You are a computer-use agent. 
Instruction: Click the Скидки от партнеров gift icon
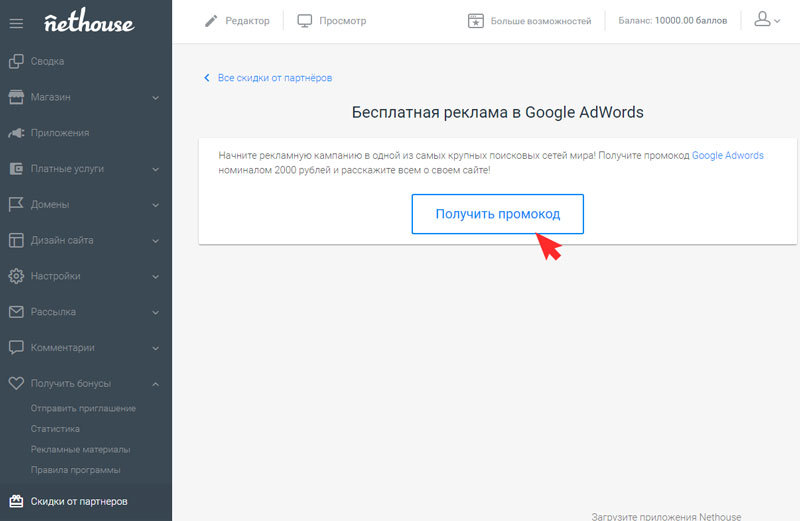click(x=16, y=501)
